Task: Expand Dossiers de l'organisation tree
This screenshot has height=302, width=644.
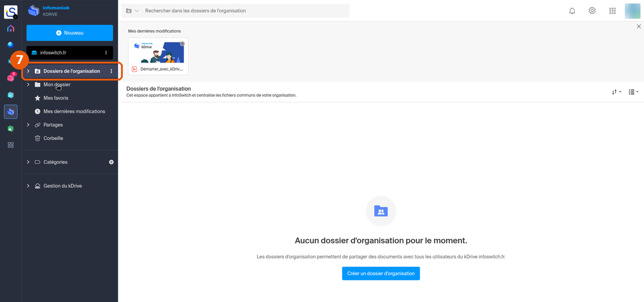Action: pyautogui.click(x=28, y=71)
